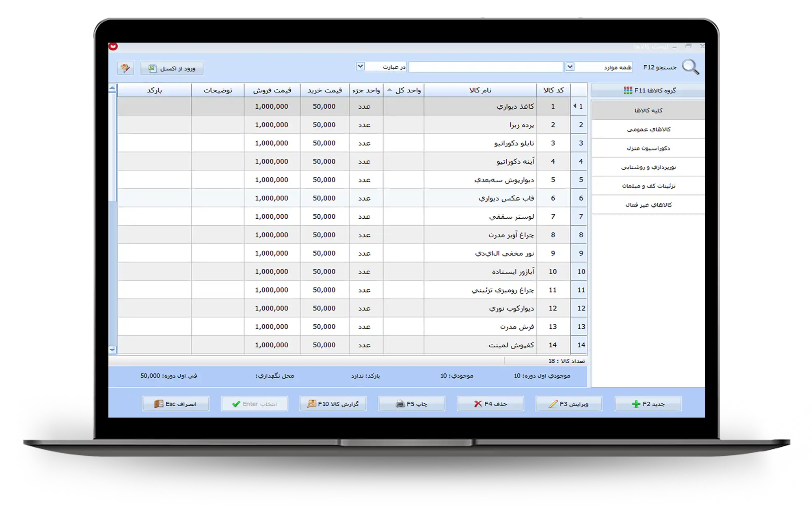Click the magnifier search icon
Image resolution: width=812 pixels, height=506 pixels.
(x=690, y=67)
